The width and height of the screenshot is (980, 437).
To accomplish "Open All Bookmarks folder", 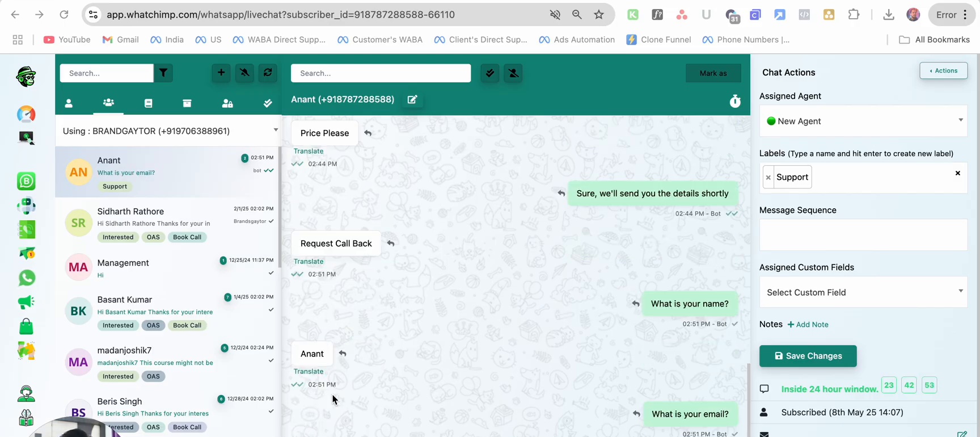I will pyautogui.click(x=934, y=40).
